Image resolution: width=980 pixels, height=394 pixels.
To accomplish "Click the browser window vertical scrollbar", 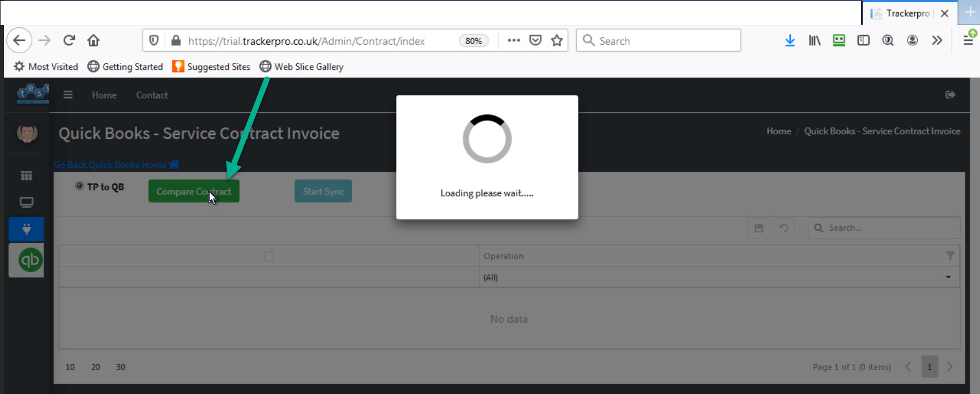I will coord(975,235).
